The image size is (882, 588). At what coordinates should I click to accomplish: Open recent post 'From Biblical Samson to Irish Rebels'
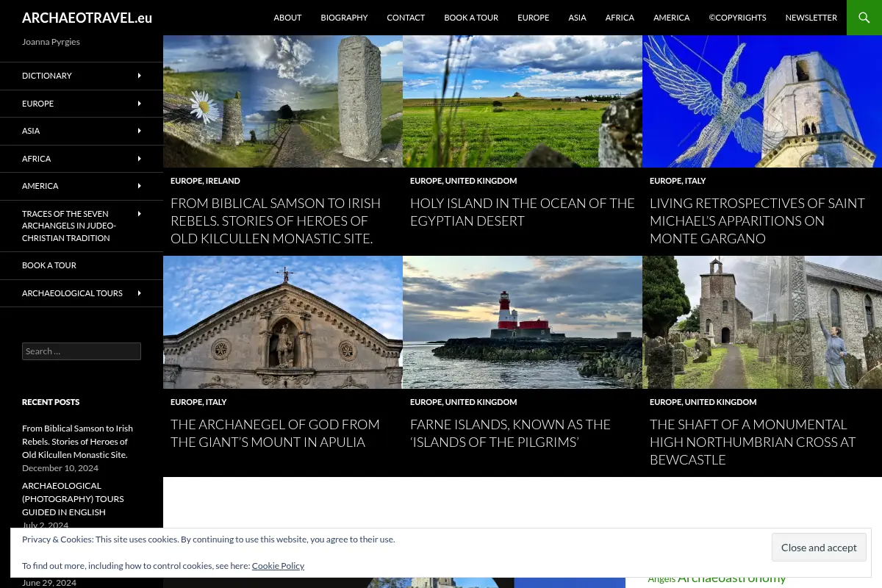point(77,442)
